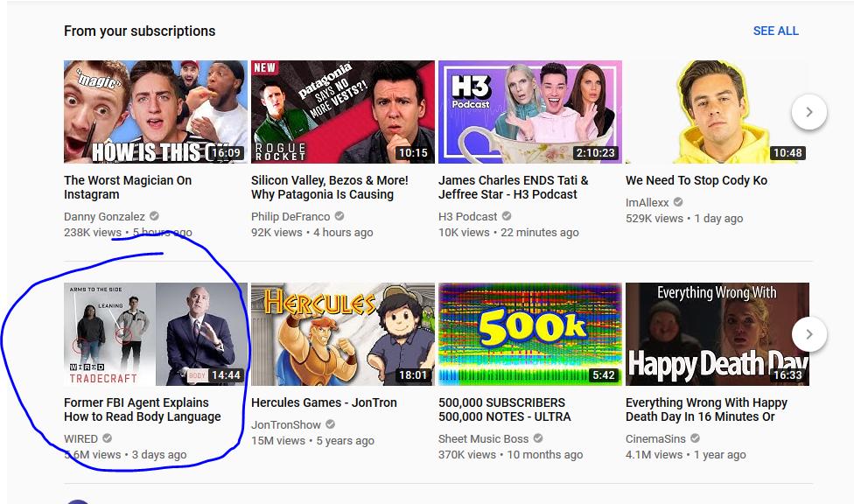Click text 529K views • 1 day ago
The image size is (854, 504).
pos(684,219)
